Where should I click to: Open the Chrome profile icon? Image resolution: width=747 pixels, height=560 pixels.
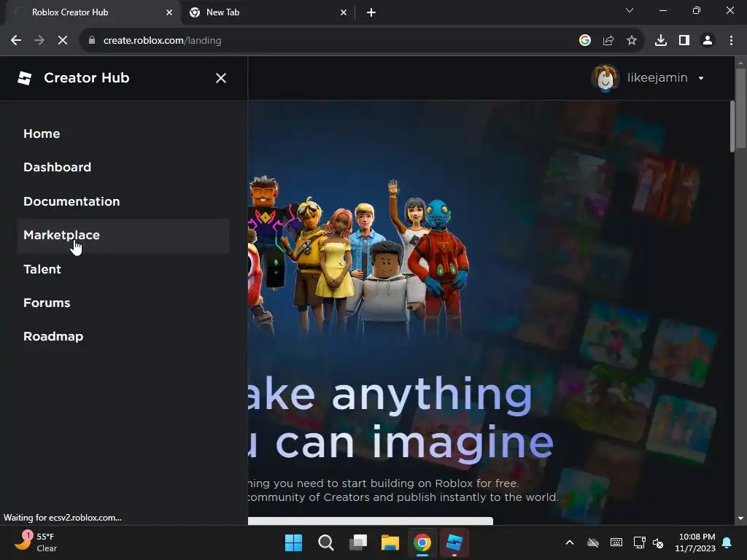click(x=708, y=41)
